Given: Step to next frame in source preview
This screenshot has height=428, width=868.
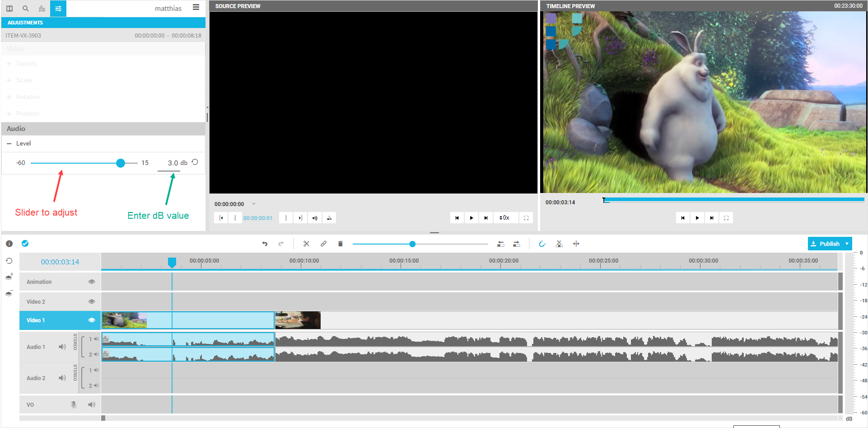Looking at the screenshot, I should (x=486, y=218).
